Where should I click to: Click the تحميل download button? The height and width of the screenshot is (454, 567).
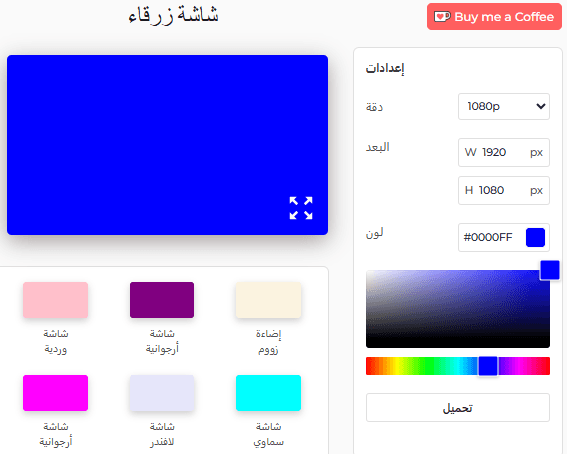458,408
